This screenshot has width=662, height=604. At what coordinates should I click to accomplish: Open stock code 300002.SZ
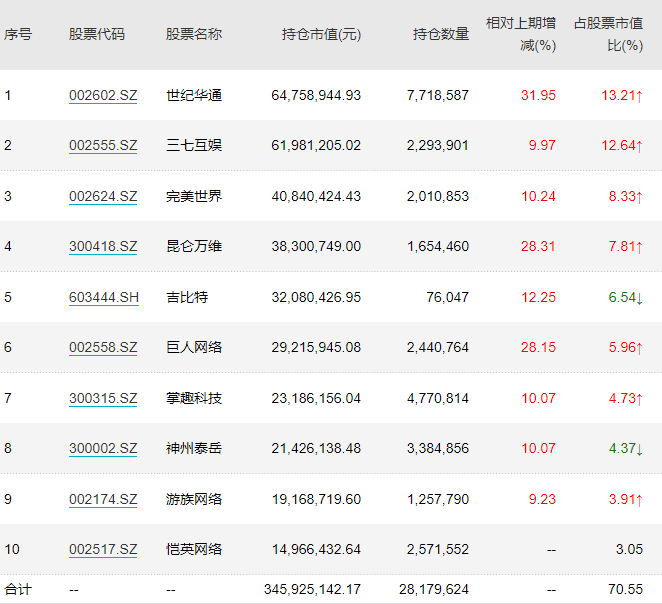[x=103, y=448]
